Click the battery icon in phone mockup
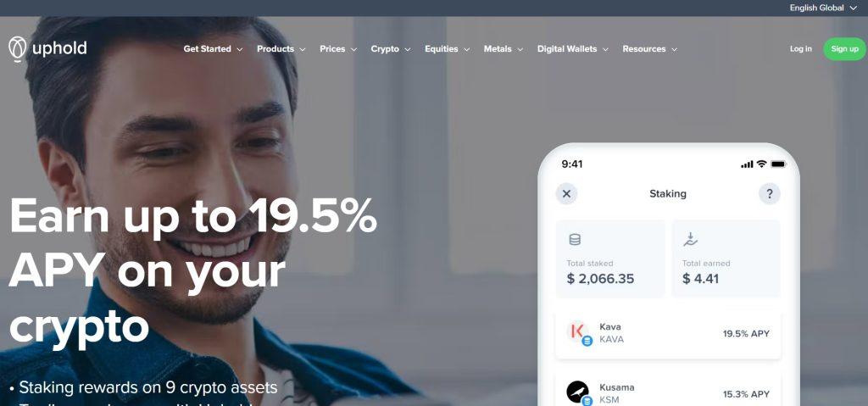Viewport: 868px width, 406px height. pos(778,164)
